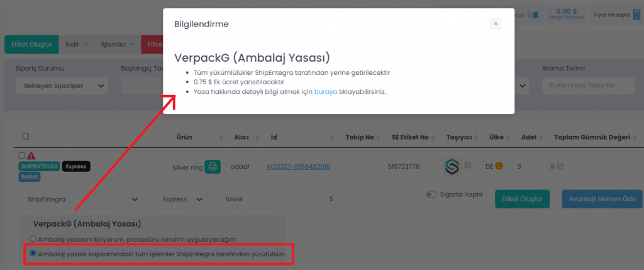644x270 pixels.
Task: Close the Bilgilendirme dialog
Action: tap(496, 24)
